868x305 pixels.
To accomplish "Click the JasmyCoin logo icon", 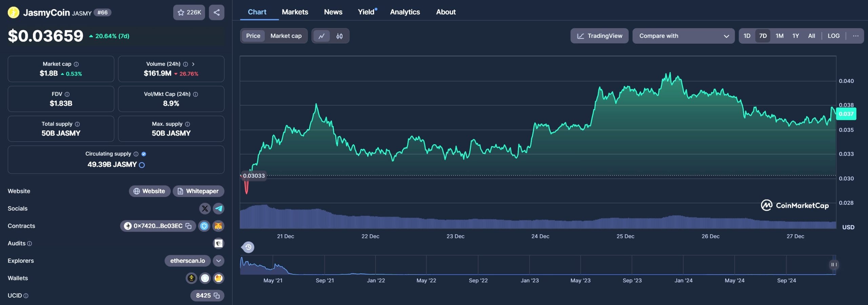I will 14,13.
